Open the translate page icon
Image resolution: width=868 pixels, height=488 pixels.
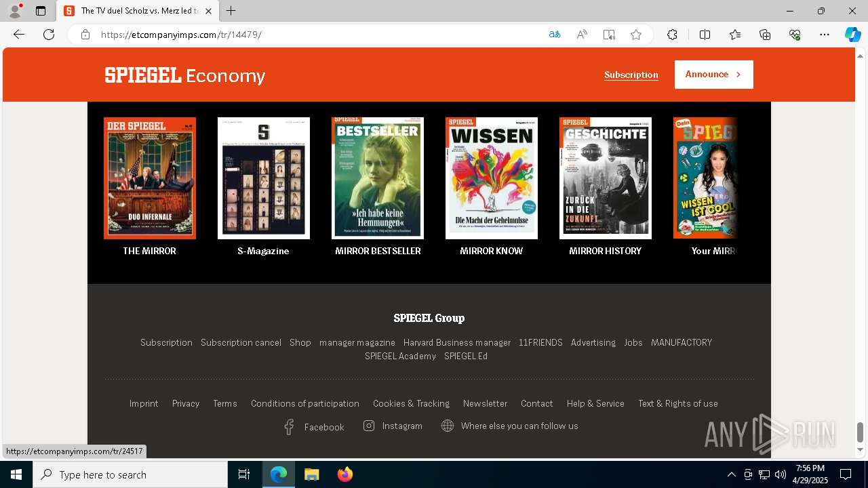click(x=555, y=35)
